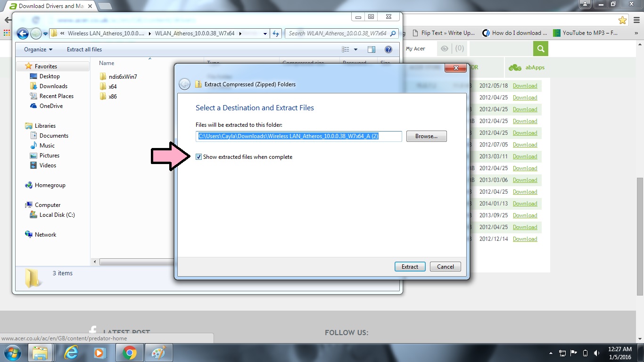644x362 pixels.
Task: Open the recent pages dropdown arrow in Explorer
Action: [x=46, y=33]
